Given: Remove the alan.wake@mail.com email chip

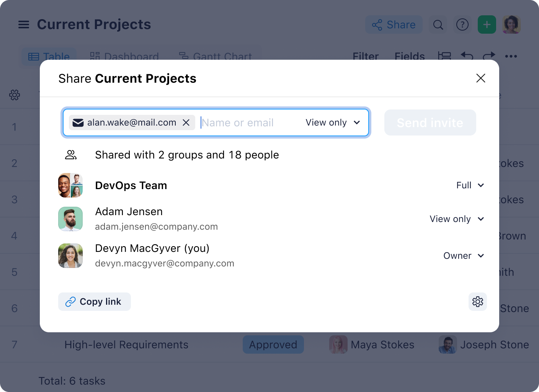Looking at the screenshot, I should (186, 122).
